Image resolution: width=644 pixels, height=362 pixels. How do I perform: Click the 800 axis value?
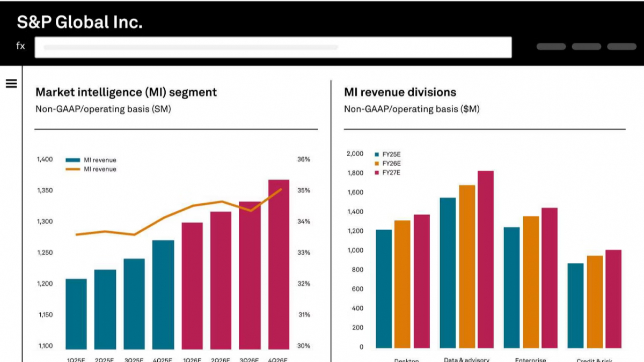click(x=358, y=270)
